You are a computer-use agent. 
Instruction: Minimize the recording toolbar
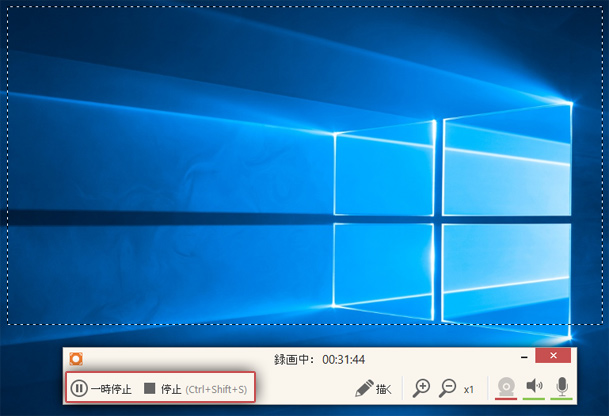(524, 357)
